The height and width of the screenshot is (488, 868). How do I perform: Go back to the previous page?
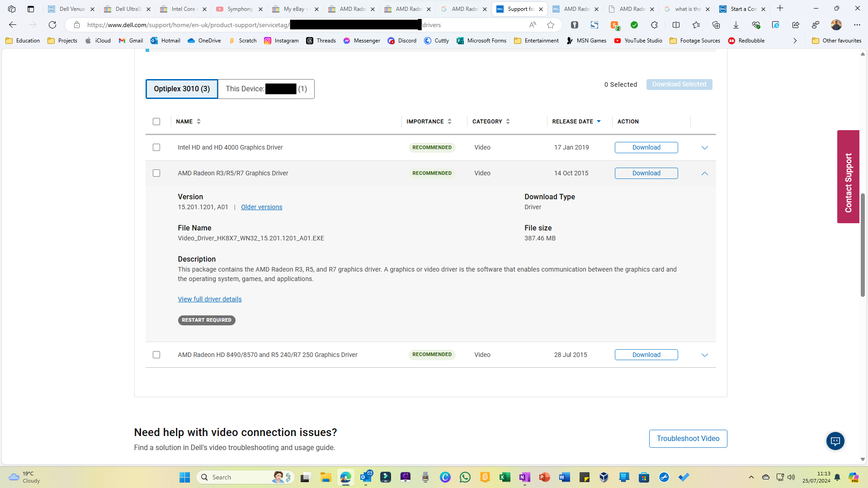[13, 25]
